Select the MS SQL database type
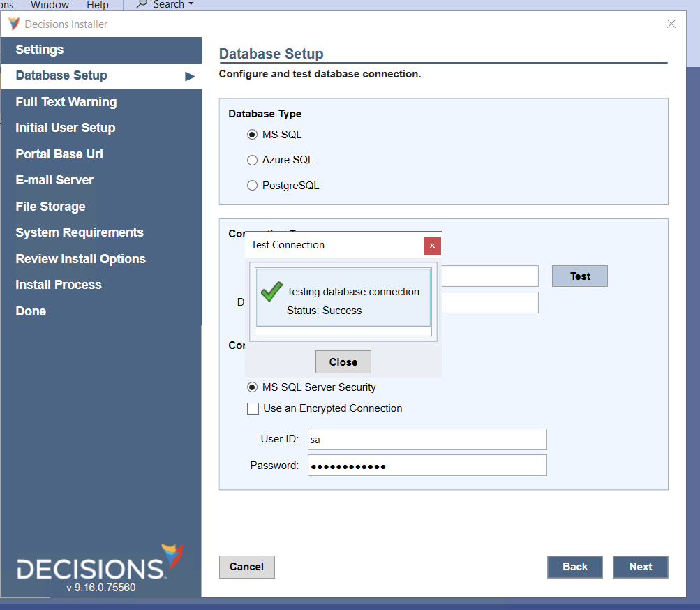Viewport: 700px width, 610px height. pyautogui.click(x=253, y=135)
